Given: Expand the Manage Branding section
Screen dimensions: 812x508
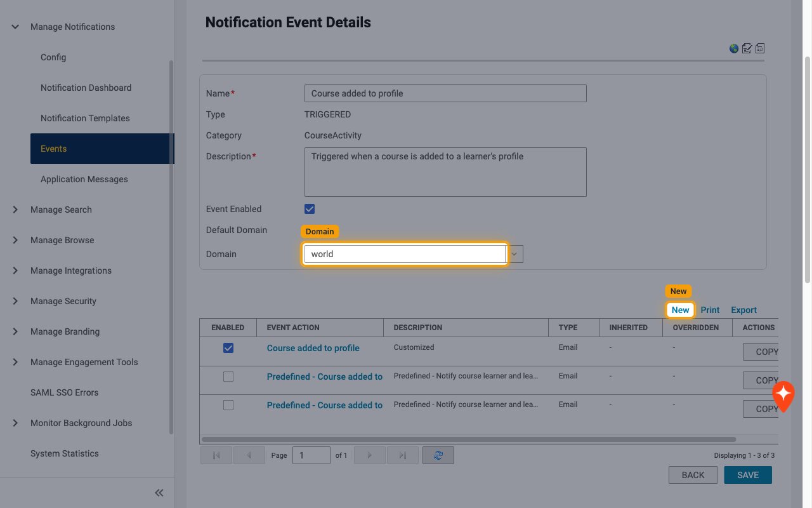Looking at the screenshot, I should pyautogui.click(x=15, y=331).
